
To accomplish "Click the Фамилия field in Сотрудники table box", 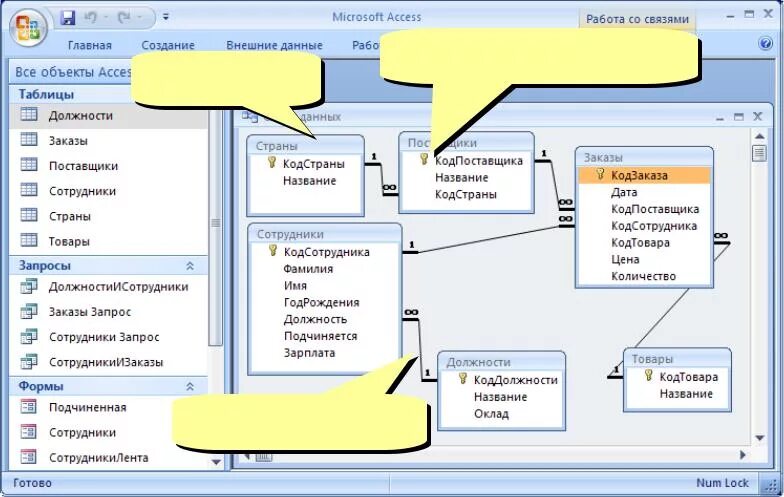I will [308, 269].
